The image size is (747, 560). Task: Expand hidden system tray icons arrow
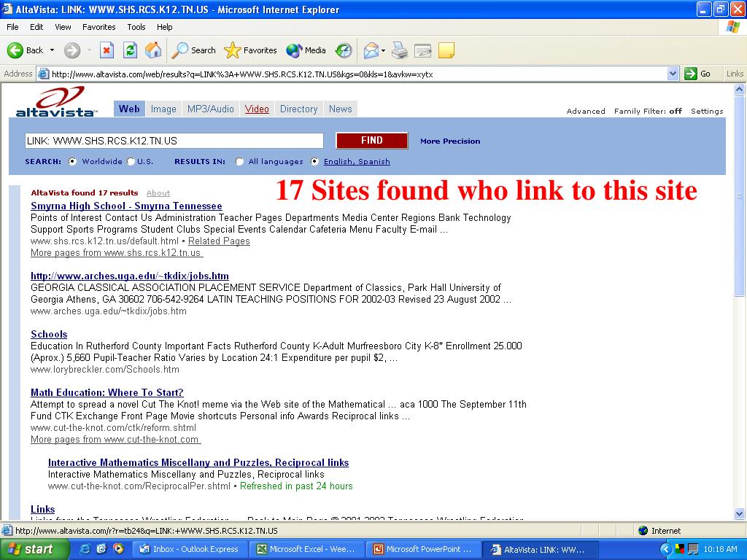point(665,550)
